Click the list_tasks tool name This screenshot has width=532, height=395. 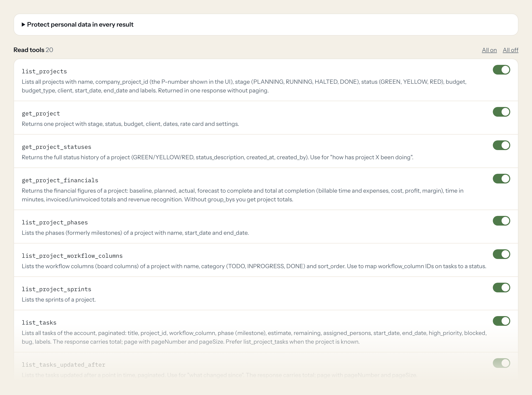pos(39,323)
